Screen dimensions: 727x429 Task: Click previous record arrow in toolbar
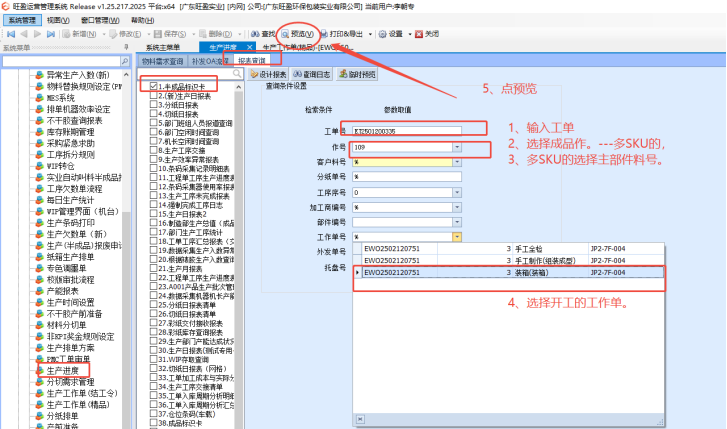24,34
